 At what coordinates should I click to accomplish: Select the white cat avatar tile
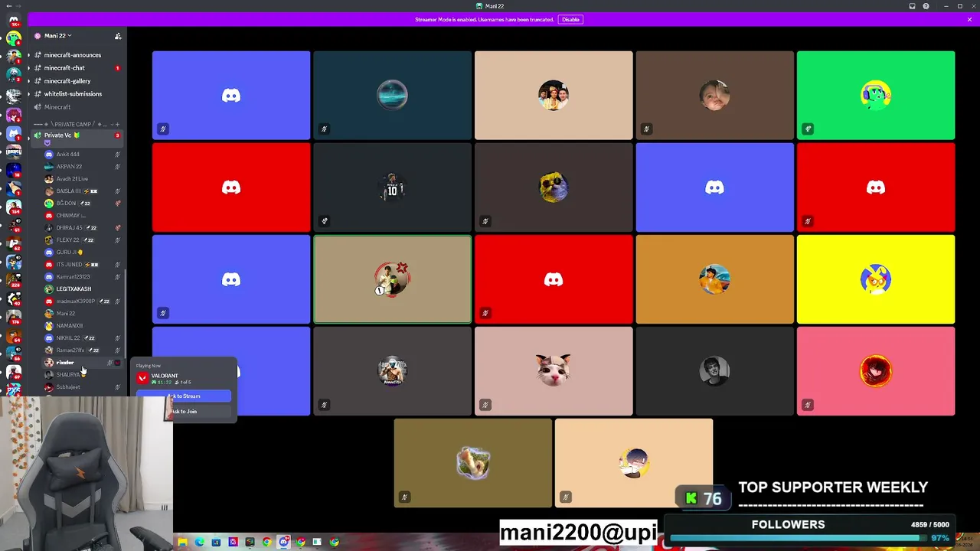click(554, 371)
